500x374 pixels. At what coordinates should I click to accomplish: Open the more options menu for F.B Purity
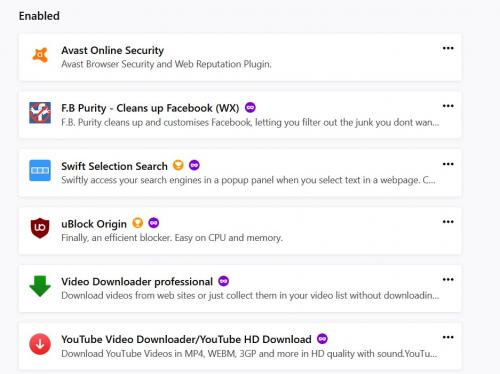[x=448, y=106]
